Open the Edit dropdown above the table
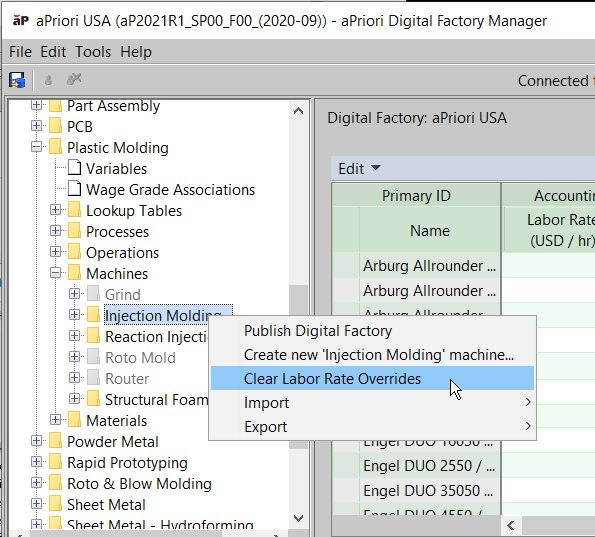595x537 pixels. point(359,169)
